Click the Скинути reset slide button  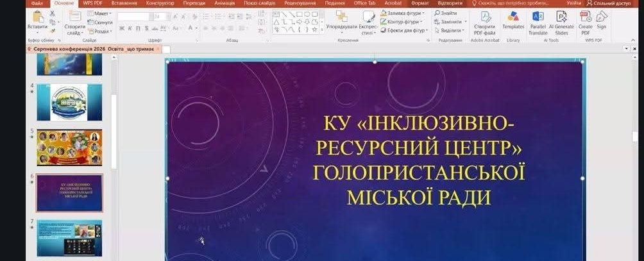tap(100, 22)
